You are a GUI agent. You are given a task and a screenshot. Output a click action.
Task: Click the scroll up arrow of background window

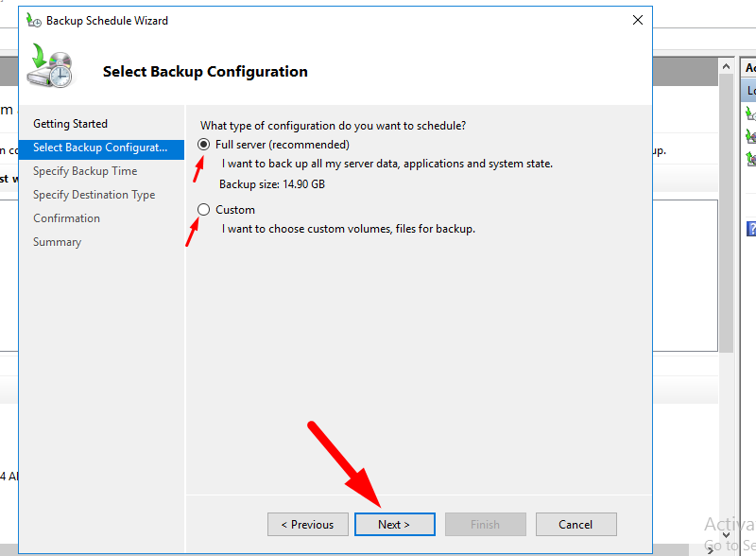point(726,67)
